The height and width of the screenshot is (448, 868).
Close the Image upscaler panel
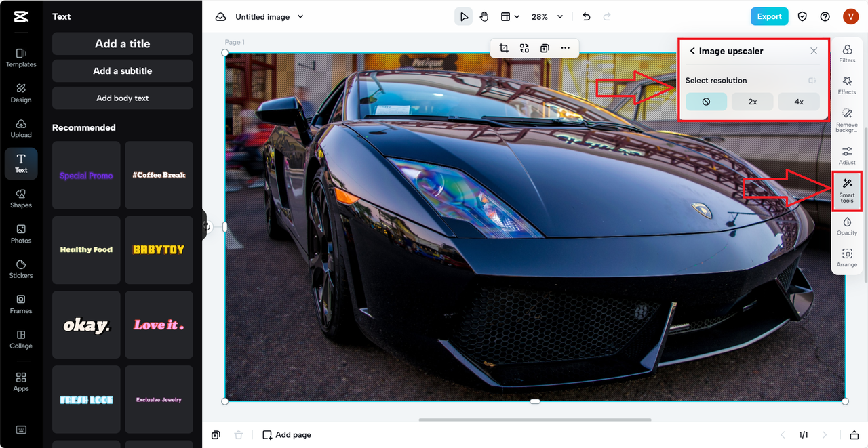814,51
